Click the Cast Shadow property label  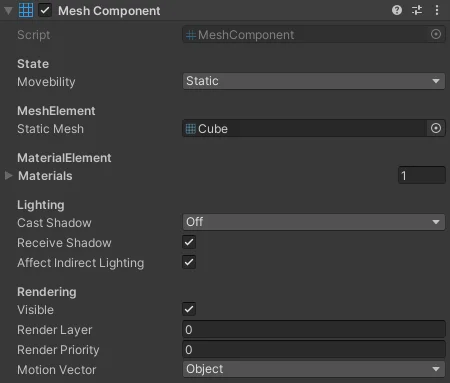pyautogui.click(x=54, y=223)
